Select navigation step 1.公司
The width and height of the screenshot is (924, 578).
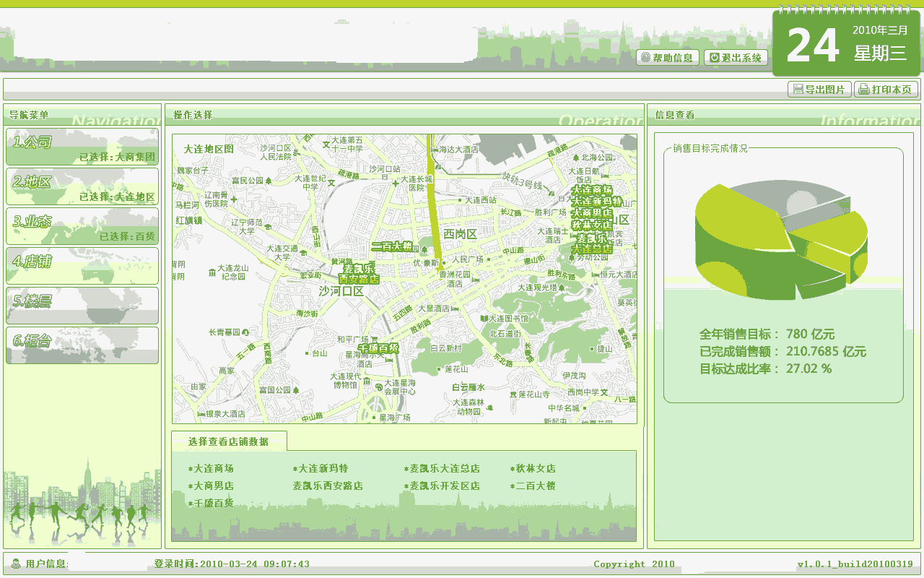pos(82,147)
